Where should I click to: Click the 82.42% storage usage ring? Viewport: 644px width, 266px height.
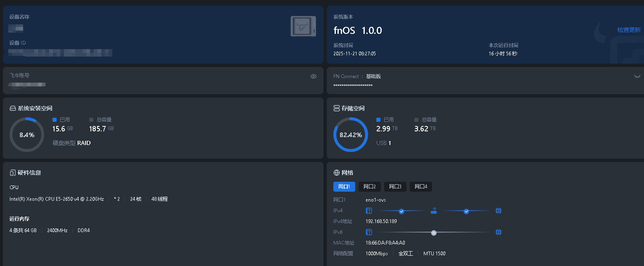click(x=350, y=135)
